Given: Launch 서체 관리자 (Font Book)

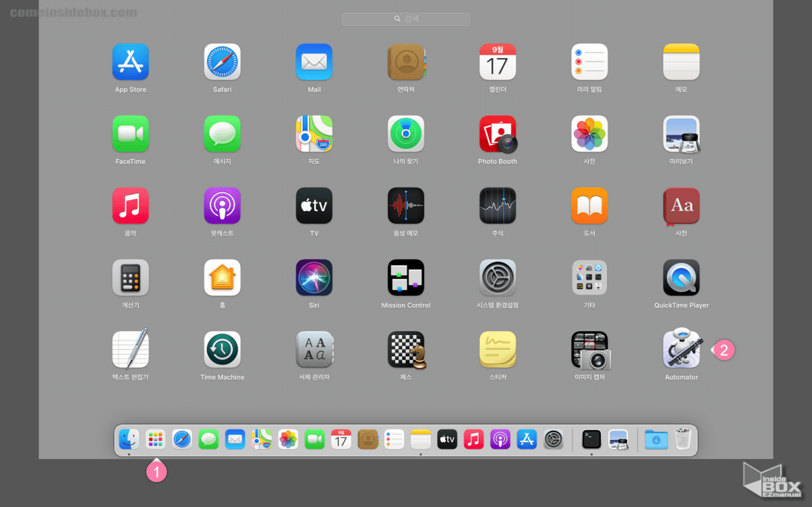Looking at the screenshot, I should click(x=314, y=349).
